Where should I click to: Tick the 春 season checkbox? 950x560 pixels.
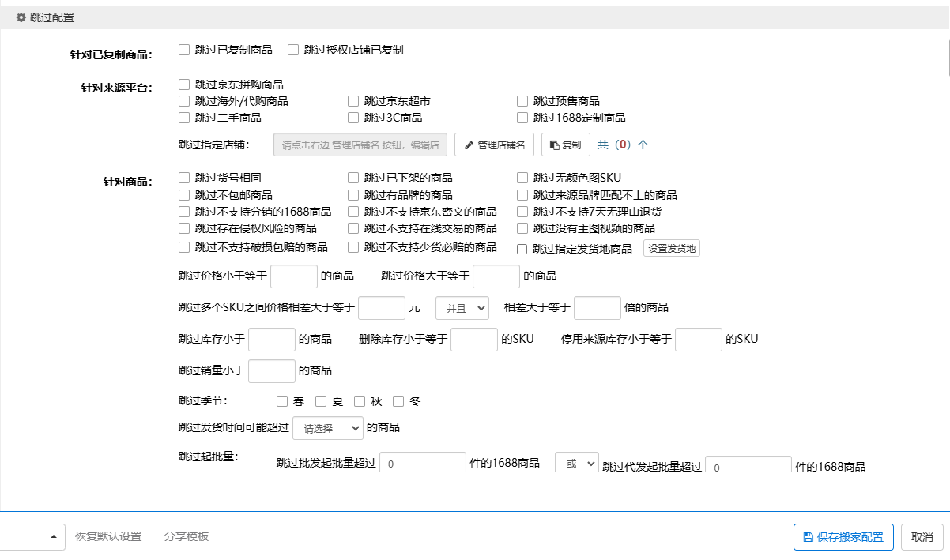pyautogui.click(x=282, y=401)
